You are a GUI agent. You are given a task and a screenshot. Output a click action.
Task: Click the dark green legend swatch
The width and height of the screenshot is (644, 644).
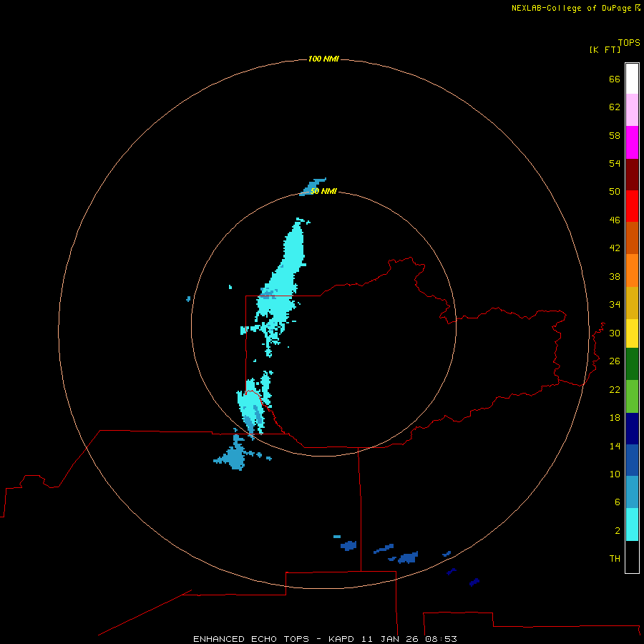(632, 364)
